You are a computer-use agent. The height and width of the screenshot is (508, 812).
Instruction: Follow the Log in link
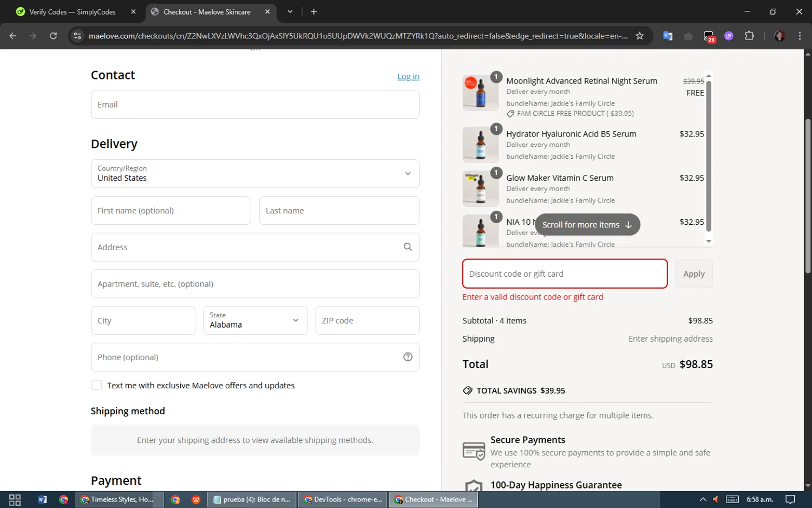(408, 76)
